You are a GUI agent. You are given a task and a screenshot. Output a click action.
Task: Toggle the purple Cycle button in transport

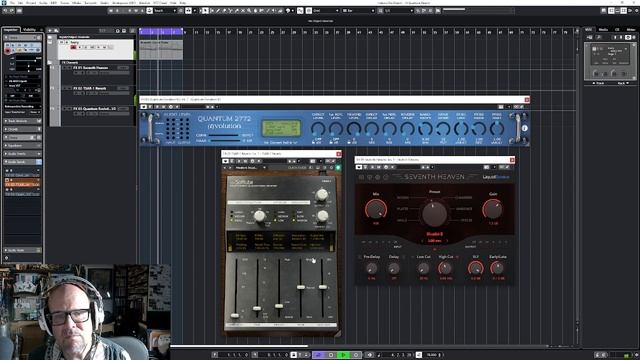[319, 355]
